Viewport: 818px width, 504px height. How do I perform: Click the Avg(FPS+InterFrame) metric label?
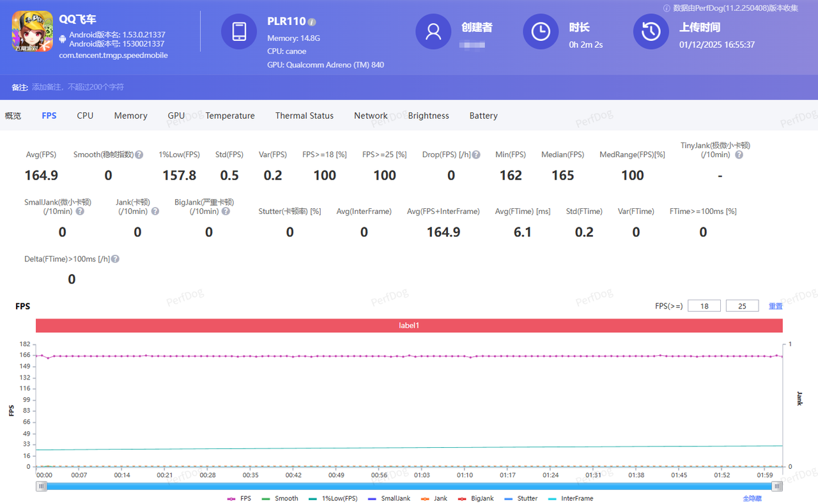pos(444,211)
